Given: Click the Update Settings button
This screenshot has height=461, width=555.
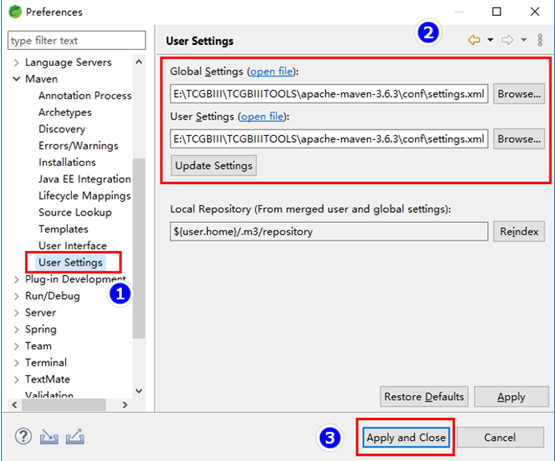Looking at the screenshot, I should coord(214,166).
